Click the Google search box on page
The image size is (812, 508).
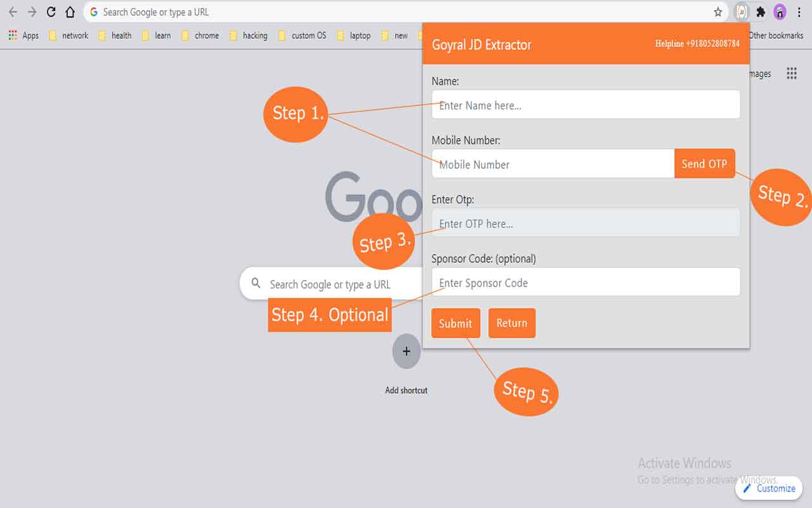pyautogui.click(x=331, y=283)
